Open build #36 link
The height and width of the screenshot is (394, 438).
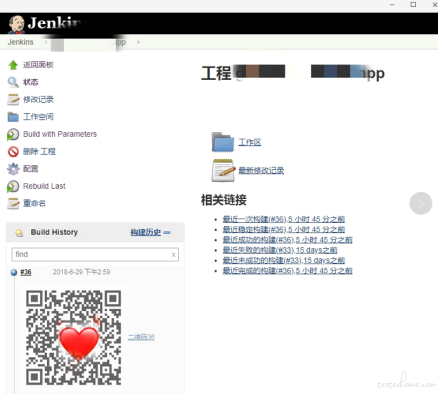click(x=26, y=272)
